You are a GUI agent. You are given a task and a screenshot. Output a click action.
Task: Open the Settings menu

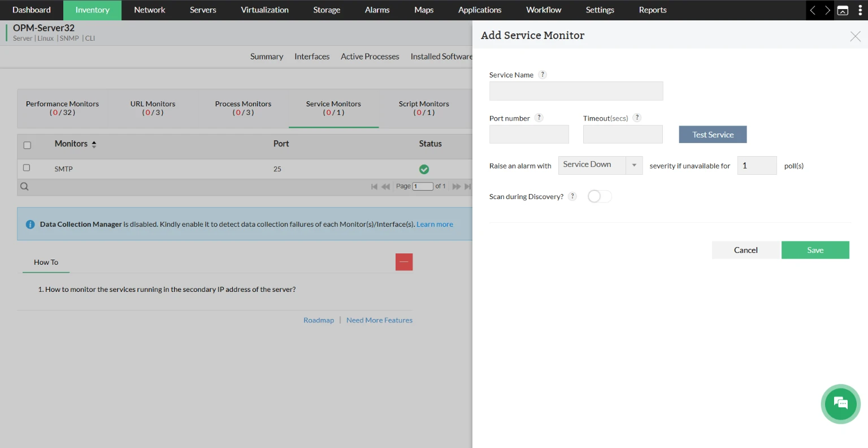600,10
